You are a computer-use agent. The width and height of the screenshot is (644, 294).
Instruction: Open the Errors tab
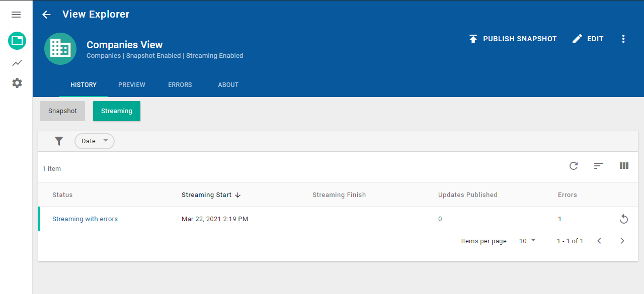tap(180, 85)
